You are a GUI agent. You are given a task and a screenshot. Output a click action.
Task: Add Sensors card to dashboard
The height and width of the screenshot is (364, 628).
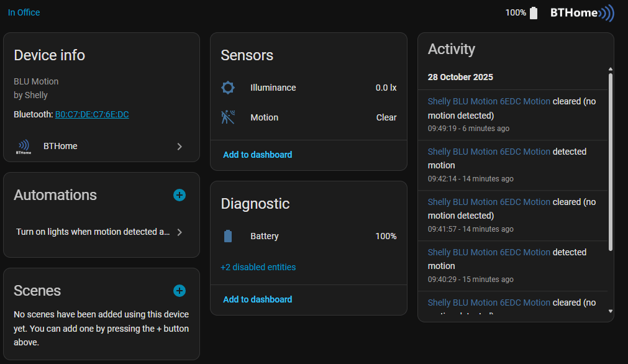257,155
